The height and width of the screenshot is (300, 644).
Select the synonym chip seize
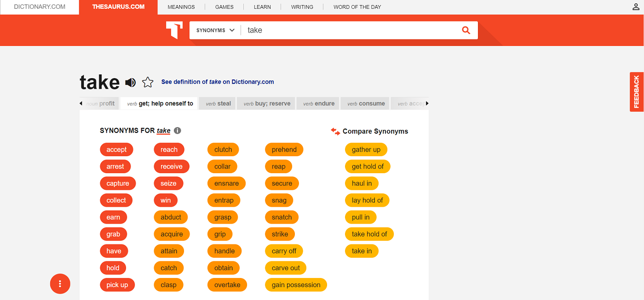click(168, 183)
